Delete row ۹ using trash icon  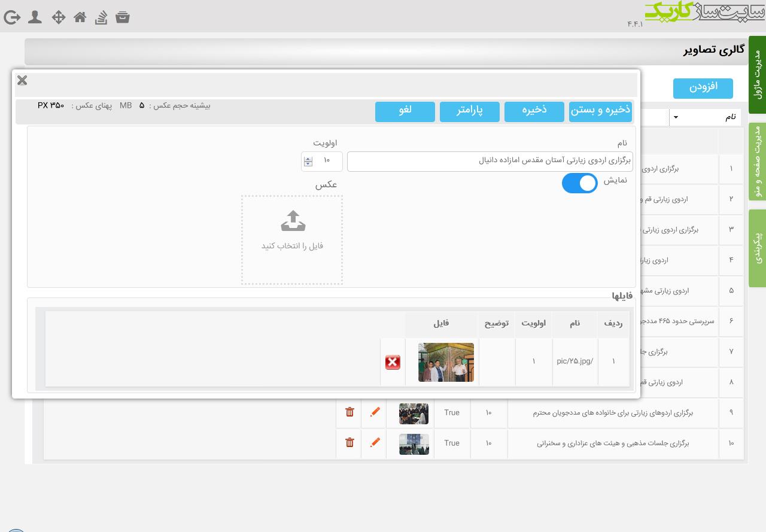(350, 412)
